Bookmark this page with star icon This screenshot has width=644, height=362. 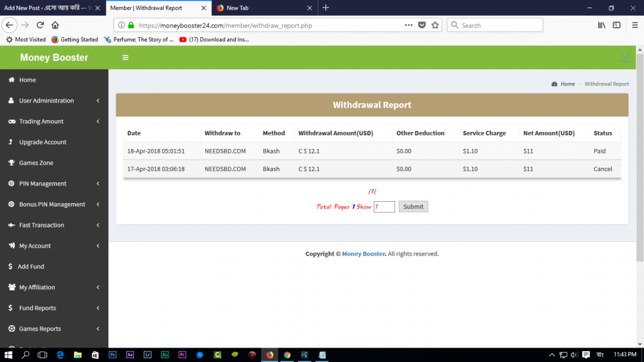click(x=435, y=25)
